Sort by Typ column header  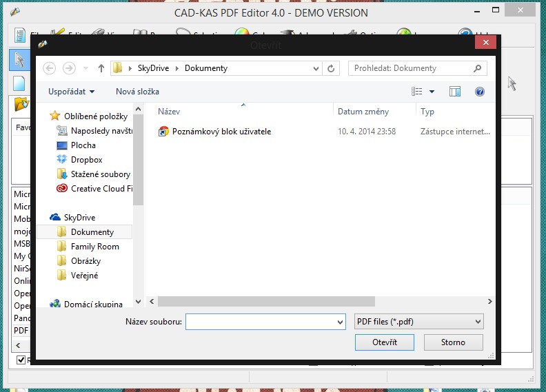pos(427,112)
